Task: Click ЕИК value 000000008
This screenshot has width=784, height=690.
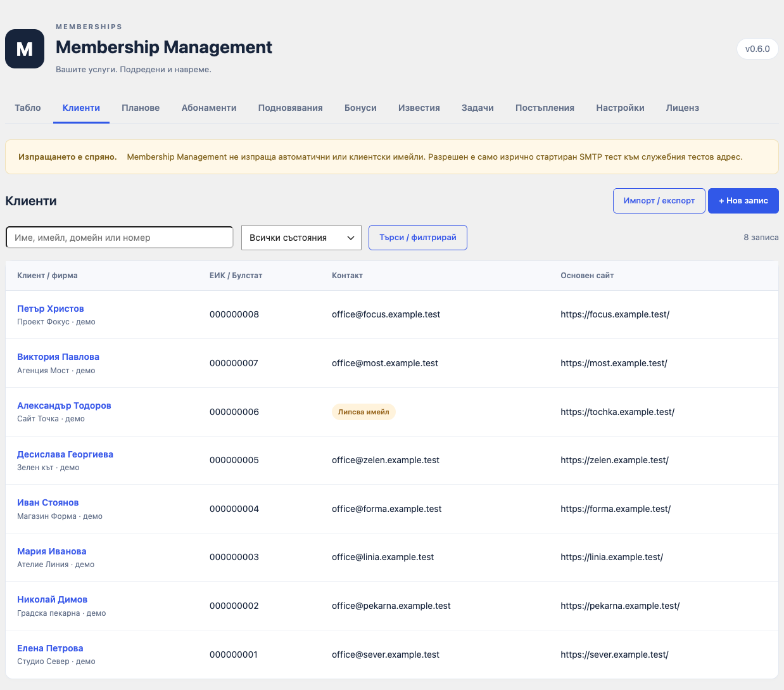Action: (234, 314)
